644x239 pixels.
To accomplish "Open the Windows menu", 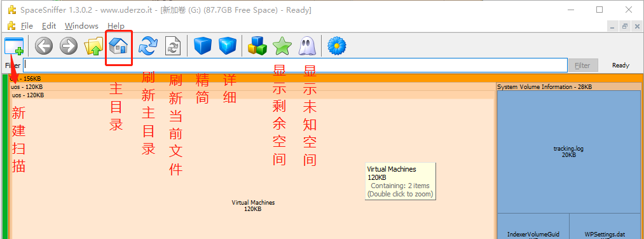I will tap(82, 26).
